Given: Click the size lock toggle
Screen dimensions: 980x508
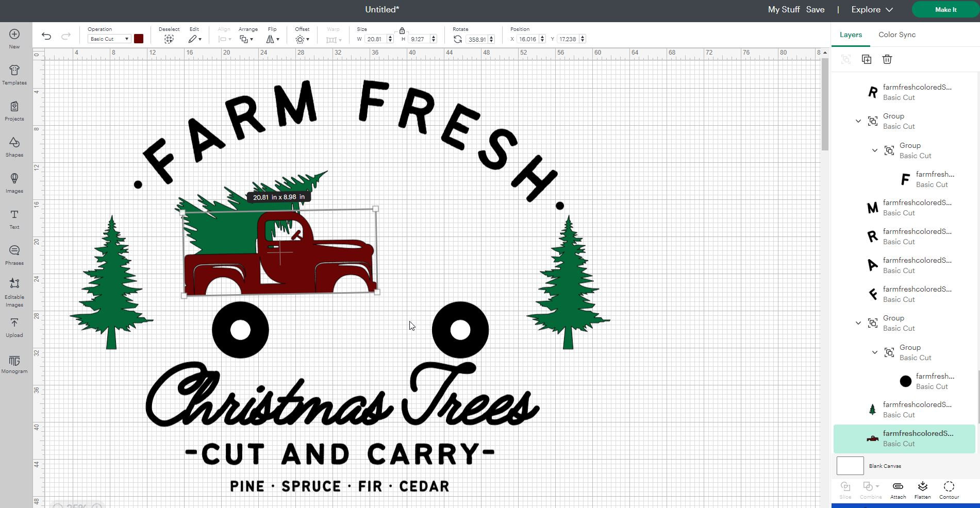Looking at the screenshot, I should 402,31.
